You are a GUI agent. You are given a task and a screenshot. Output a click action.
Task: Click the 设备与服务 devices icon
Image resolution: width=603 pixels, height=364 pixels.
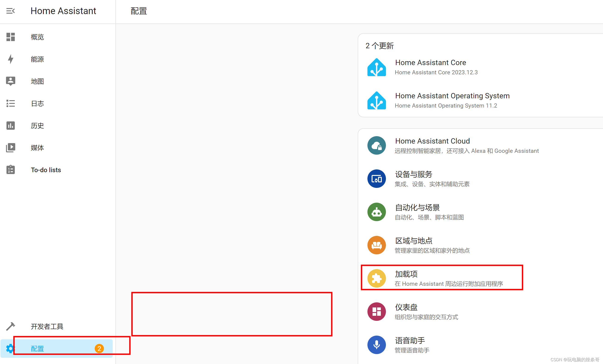click(377, 179)
